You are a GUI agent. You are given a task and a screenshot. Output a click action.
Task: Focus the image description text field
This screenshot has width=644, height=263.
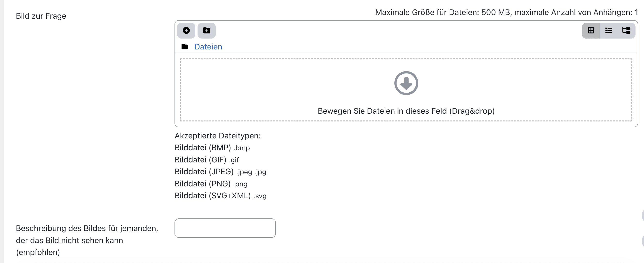(x=225, y=228)
